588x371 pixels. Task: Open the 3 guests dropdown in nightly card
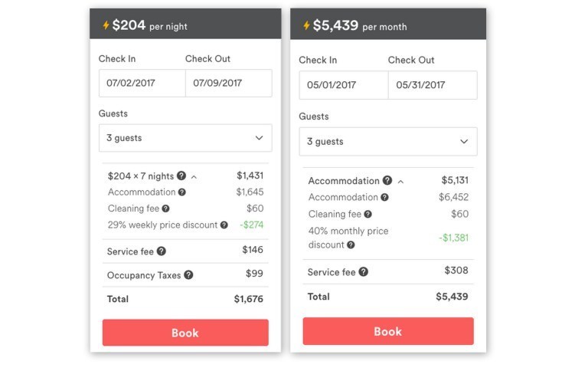coord(185,138)
